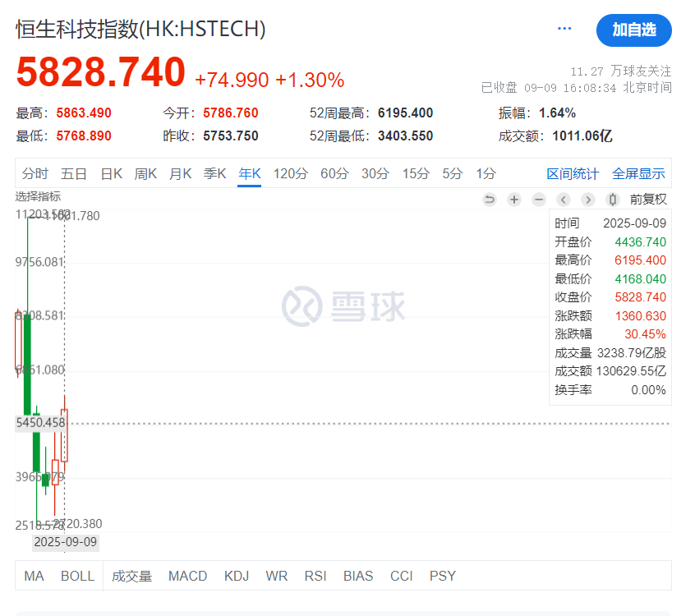The width and height of the screenshot is (695, 616).
Task: Select the 季K chart tab
Action: [215, 173]
